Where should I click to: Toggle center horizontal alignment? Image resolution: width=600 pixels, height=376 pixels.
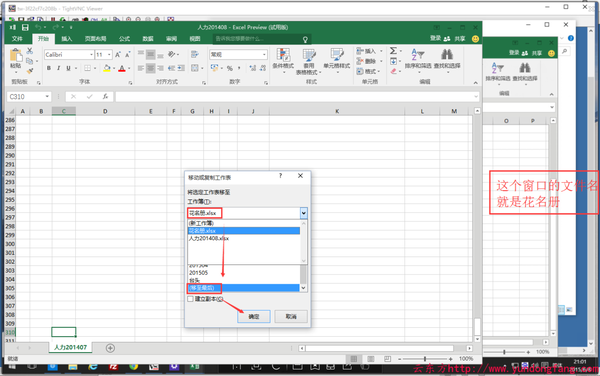151,68
